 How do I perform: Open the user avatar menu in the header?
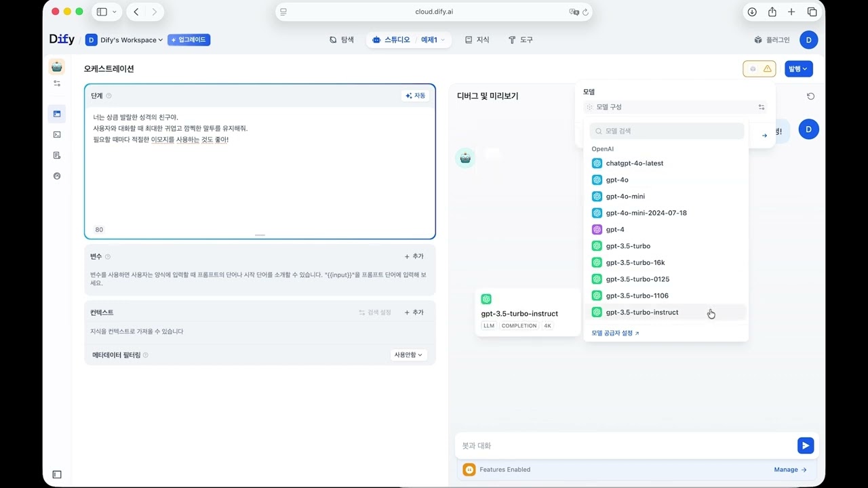pyautogui.click(x=808, y=40)
